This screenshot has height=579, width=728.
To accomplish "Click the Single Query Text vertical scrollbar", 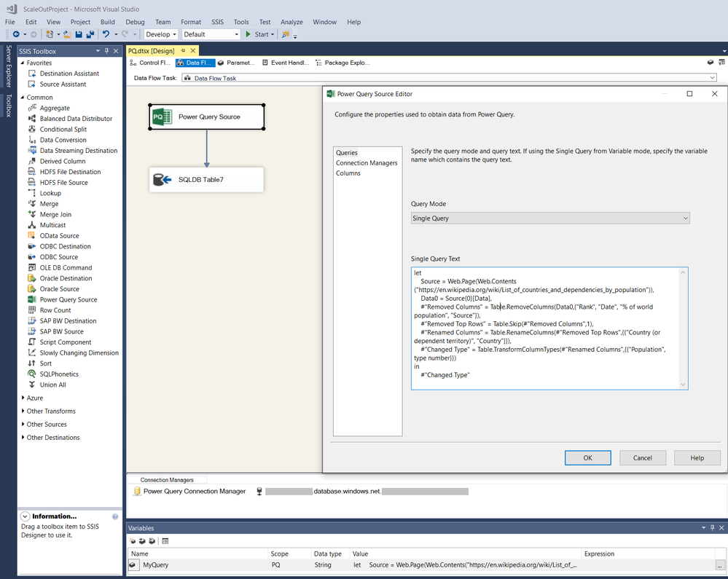I will [683, 328].
